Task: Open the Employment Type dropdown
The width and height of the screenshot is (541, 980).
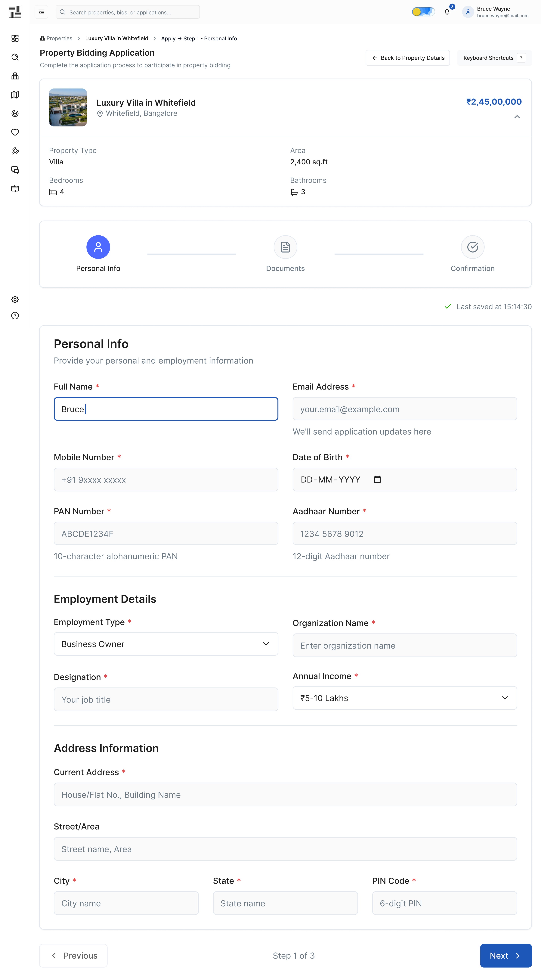Action: point(166,644)
